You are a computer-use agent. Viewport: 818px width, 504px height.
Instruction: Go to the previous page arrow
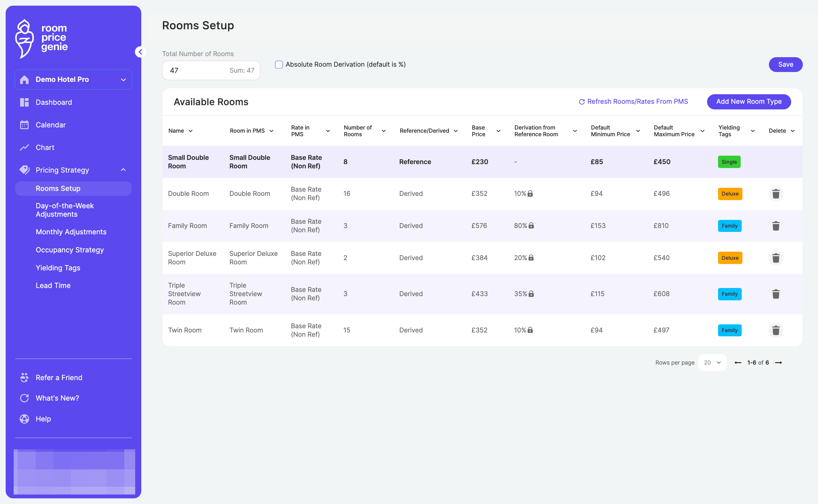click(x=738, y=363)
